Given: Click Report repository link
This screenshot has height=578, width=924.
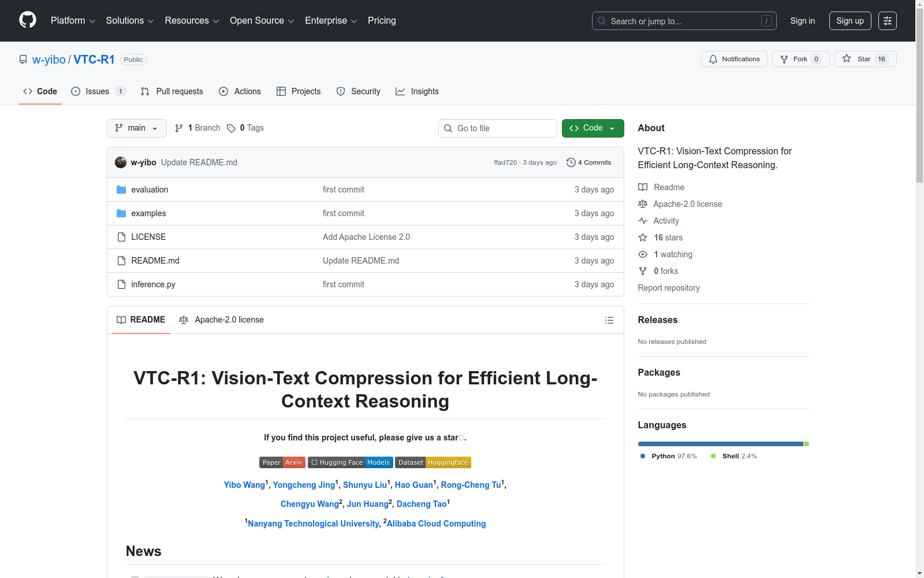Looking at the screenshot, I should 669,288.
